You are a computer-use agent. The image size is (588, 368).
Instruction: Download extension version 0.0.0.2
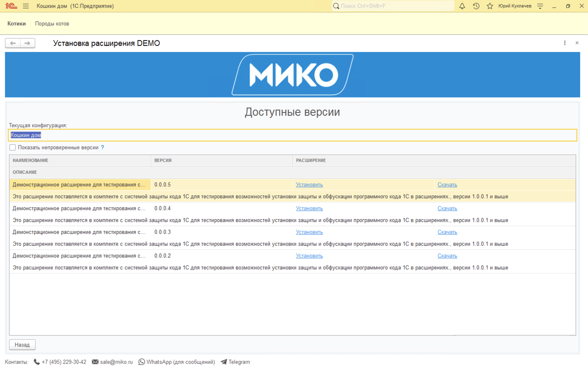(x=447, y=256)
